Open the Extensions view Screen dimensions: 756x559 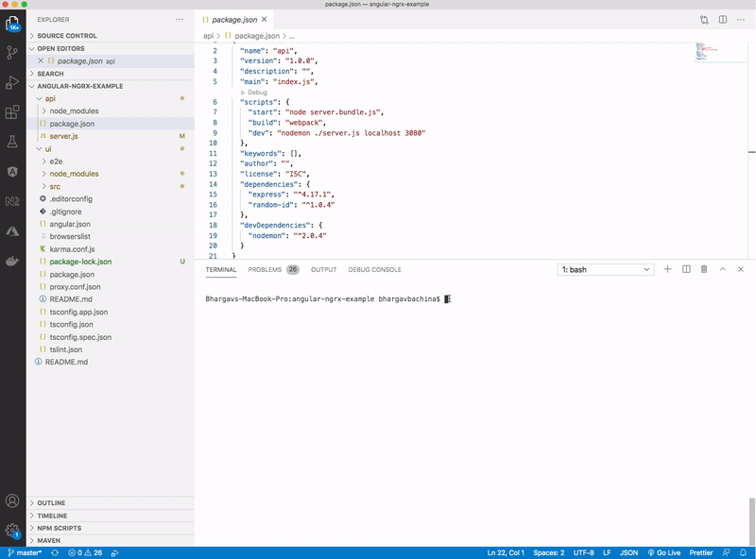tap(12, 112)
